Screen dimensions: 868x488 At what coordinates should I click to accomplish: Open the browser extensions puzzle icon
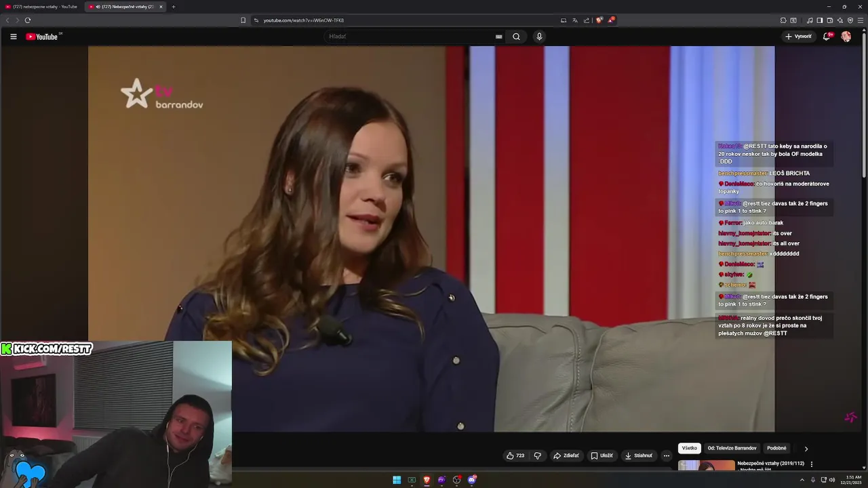(783, 20)
